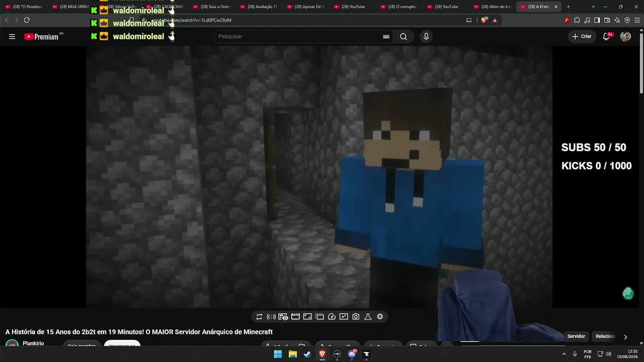Open the Brave Rewards triangle icon
The image size is (644, 362).
495,20
